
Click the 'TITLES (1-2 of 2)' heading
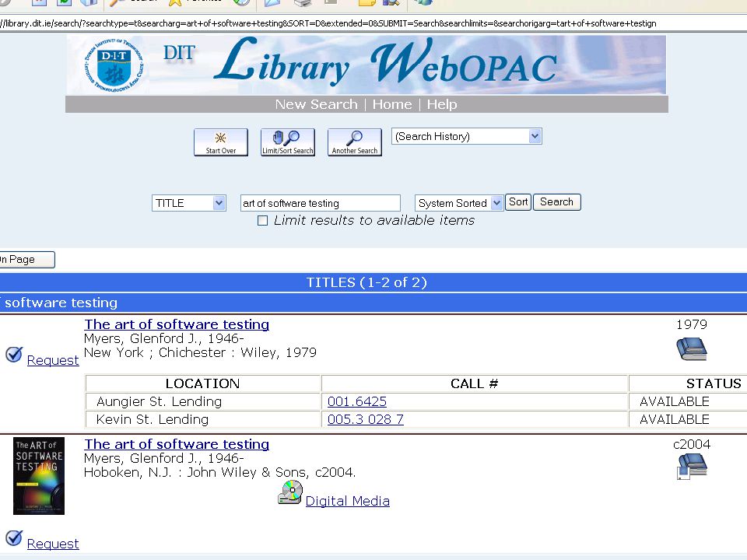pos(366,282)
